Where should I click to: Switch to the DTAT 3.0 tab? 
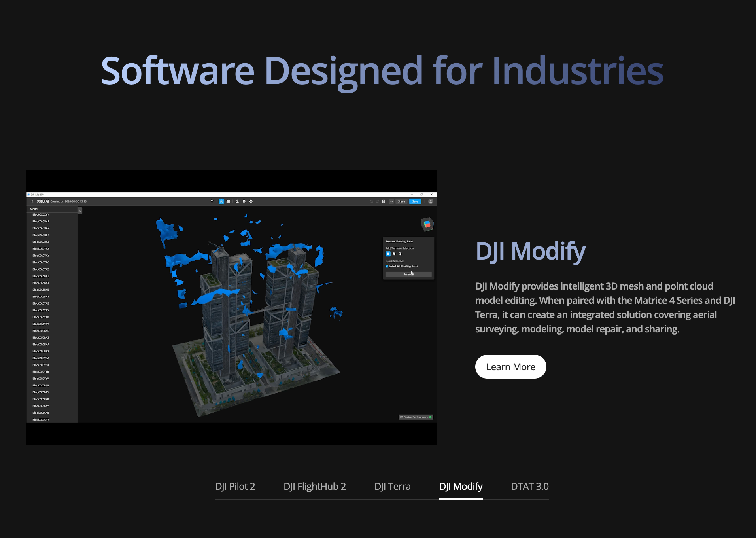click(530, 487)
